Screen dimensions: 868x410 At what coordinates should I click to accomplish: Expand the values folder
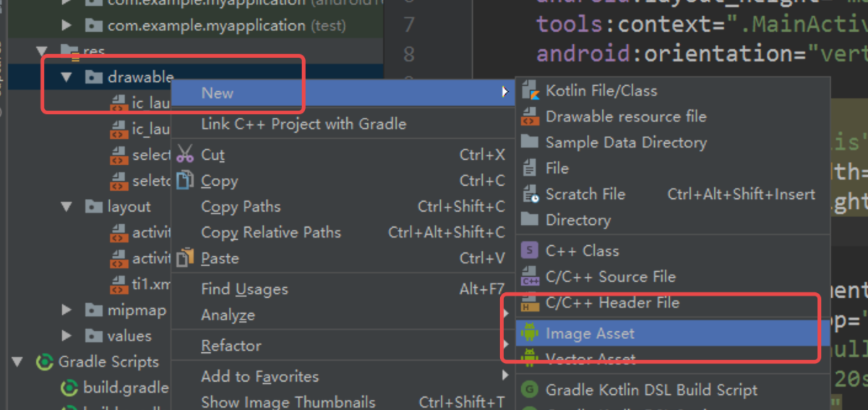67,336
